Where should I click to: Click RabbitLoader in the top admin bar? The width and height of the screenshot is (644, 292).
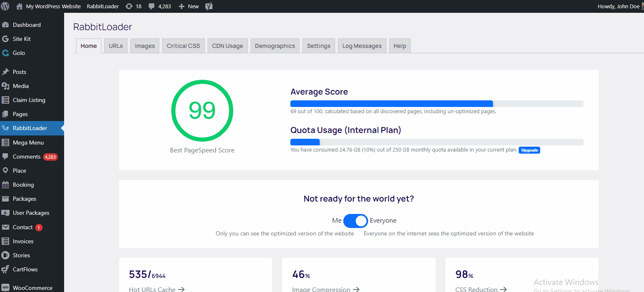103,6
